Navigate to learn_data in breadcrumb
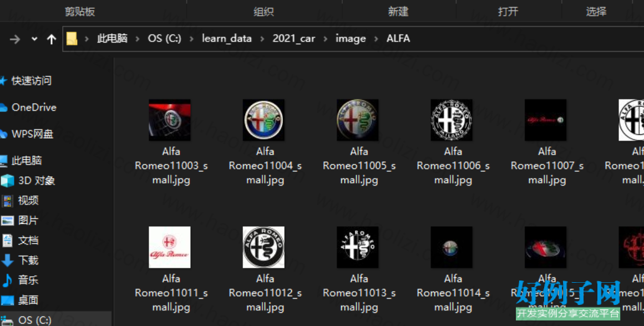This screenshot has width=644, height=326. click(x=227, y=39)
